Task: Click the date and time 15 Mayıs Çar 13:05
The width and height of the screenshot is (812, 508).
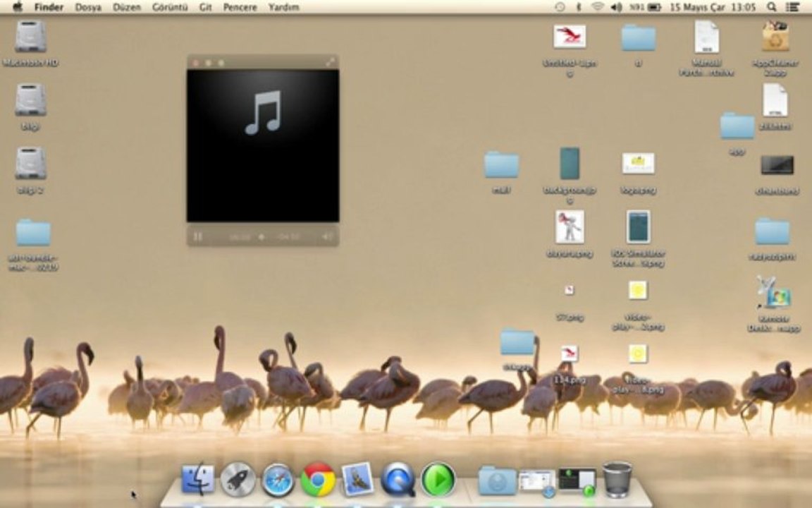Action: click(713, 7)
